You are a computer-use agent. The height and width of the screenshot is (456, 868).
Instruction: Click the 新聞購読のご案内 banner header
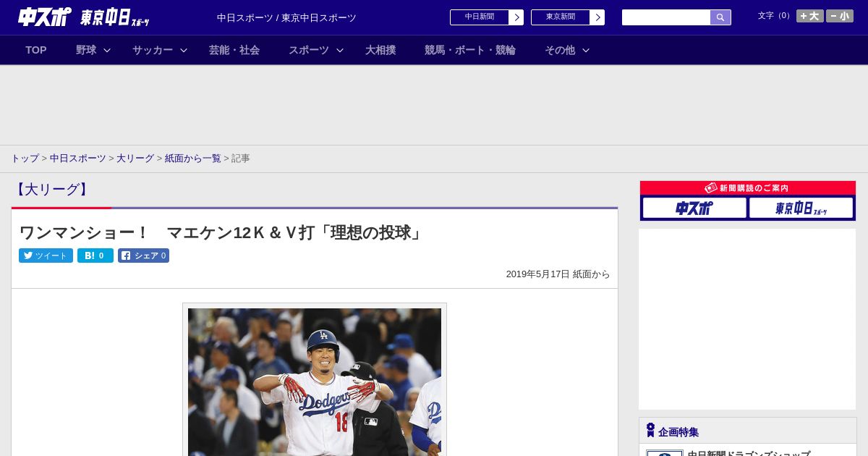click(x=748, y=188)
